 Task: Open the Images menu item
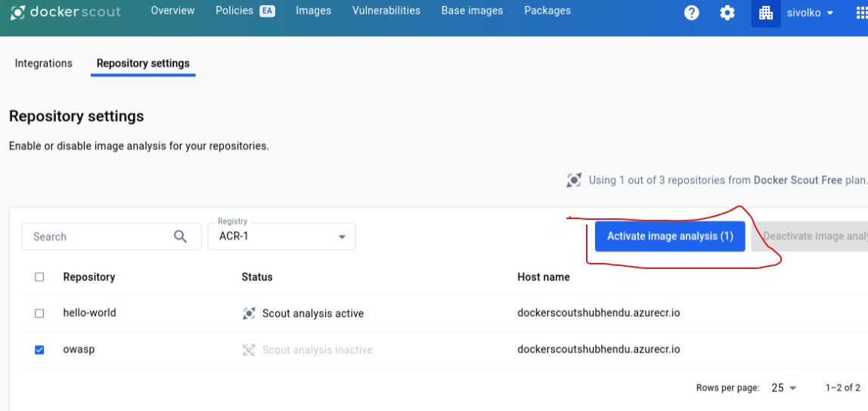pos(313,11)
